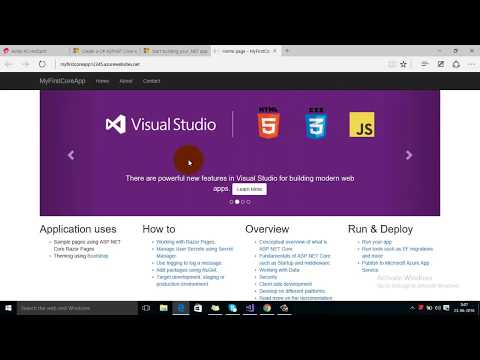
Task: Open the Edge Share icon
Action: coord(456,64)
